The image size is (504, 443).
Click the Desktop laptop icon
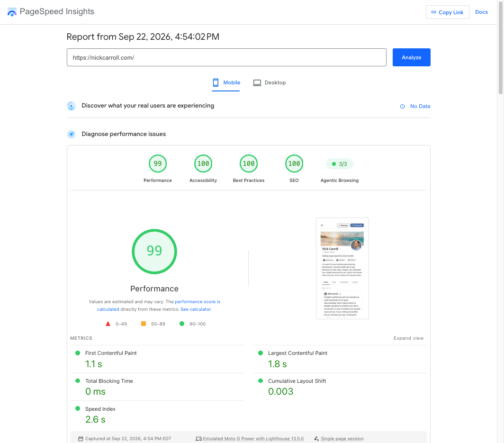click(x=257, y=82)
